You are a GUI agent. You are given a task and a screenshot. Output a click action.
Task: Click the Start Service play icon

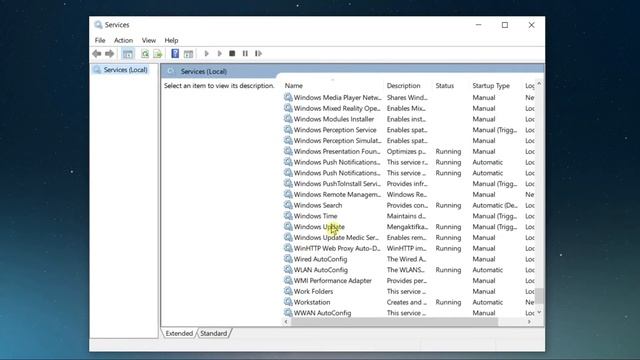click(207, 53)
